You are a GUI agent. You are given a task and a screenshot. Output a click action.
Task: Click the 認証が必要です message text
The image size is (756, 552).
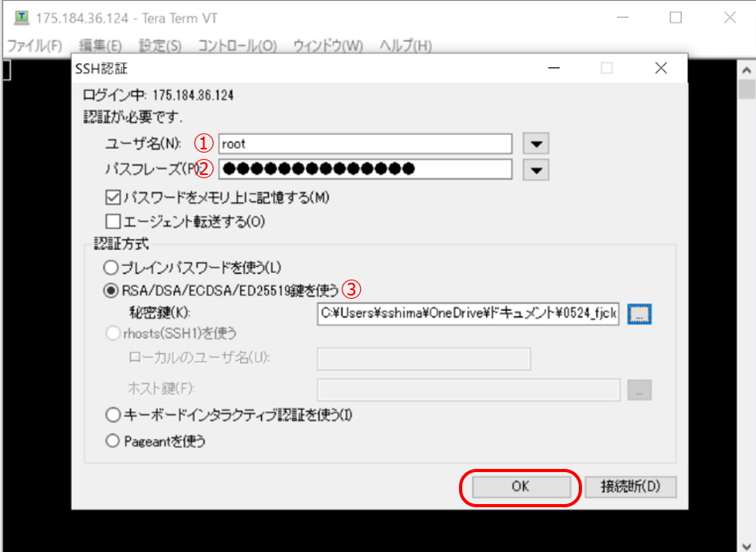click(x=133, y=117)
